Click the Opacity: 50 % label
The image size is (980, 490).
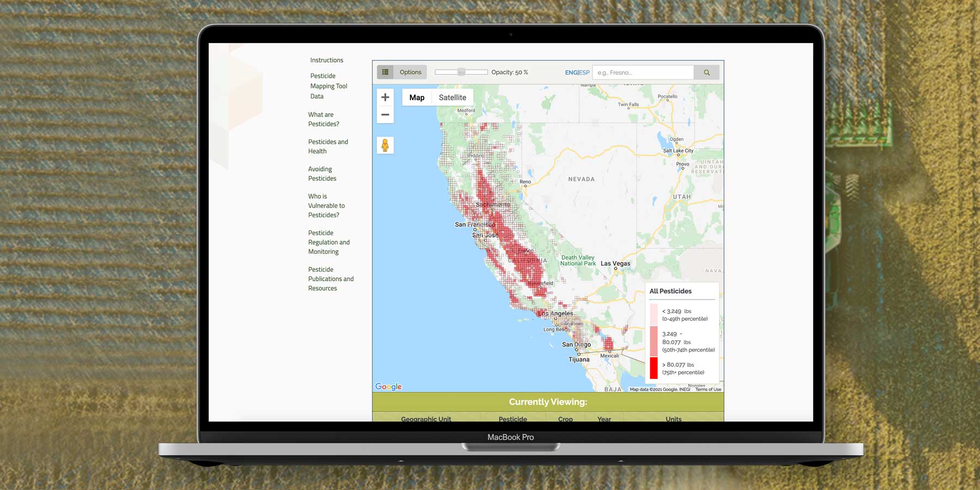click(x=510, y=72)
